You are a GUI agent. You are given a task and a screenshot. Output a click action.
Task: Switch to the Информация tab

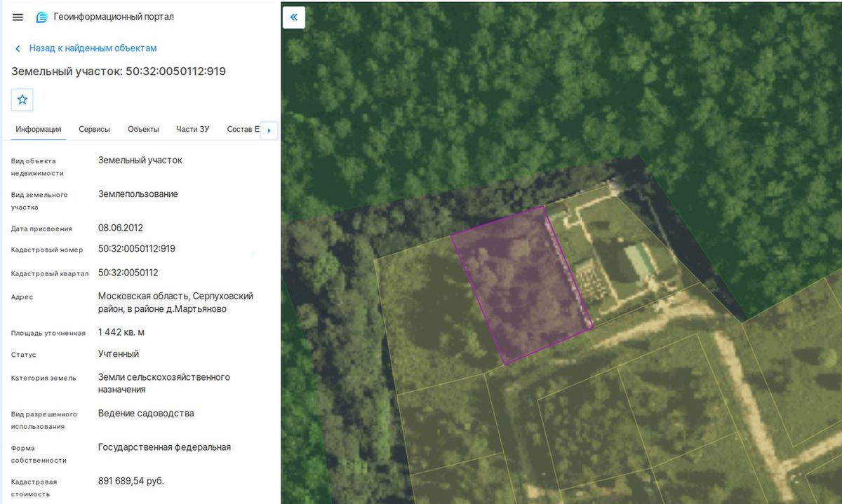(39, 129)
